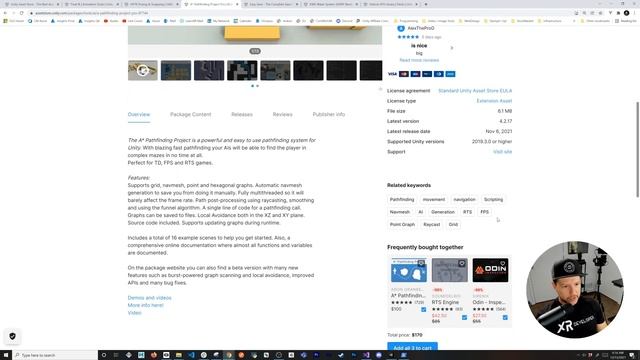Switch to the Overview tab
The image size is (640, 360).
(x=139, y=114)
